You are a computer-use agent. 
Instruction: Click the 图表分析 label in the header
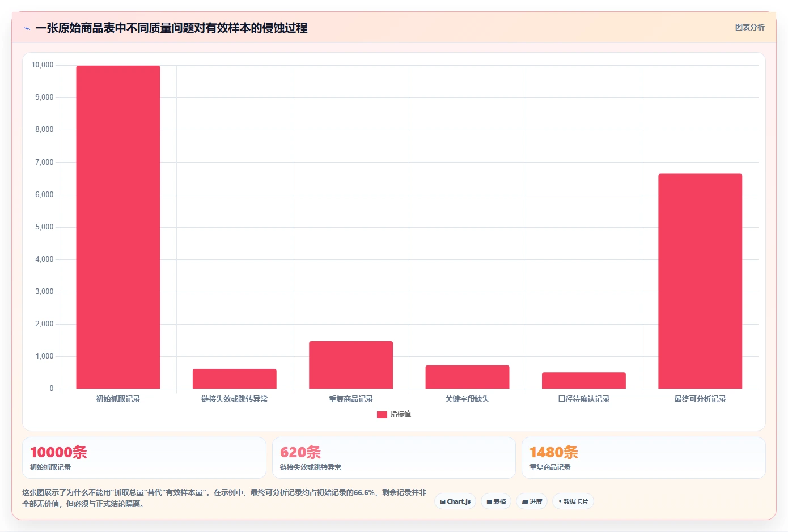(749, 27)
